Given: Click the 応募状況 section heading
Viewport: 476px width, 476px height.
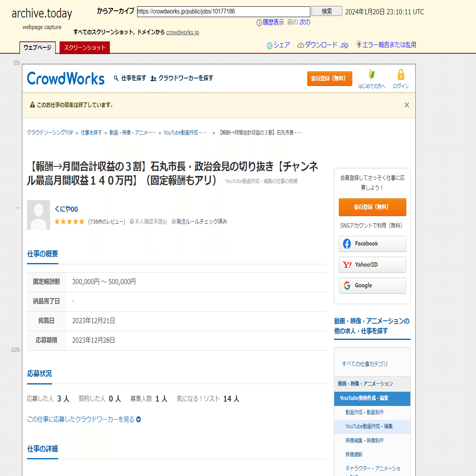Looking at the screenshot, I should [x=39, y=374].
